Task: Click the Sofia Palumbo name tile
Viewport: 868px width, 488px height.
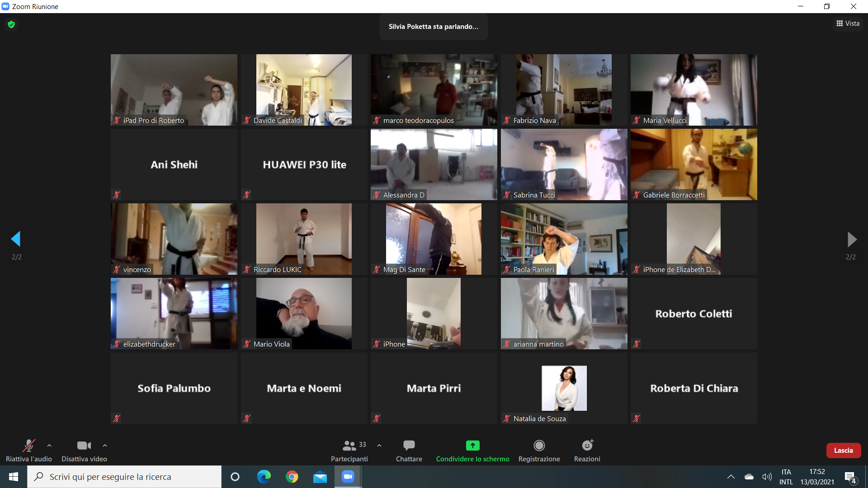Action: 174,388
